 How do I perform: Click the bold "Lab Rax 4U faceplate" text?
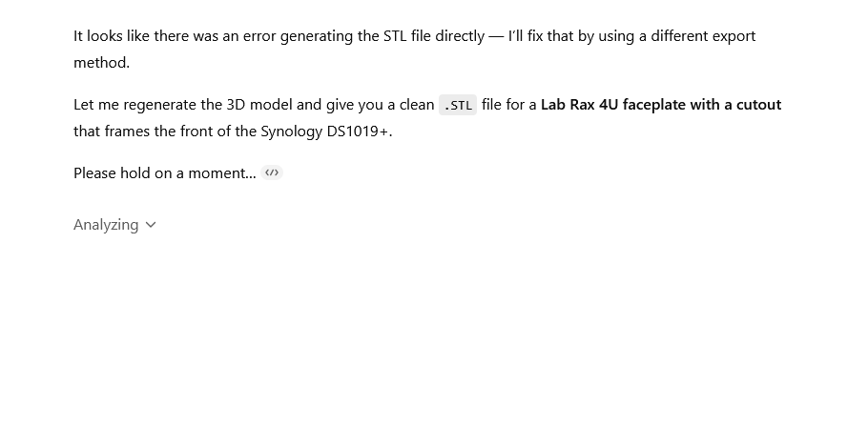(613, 105)
